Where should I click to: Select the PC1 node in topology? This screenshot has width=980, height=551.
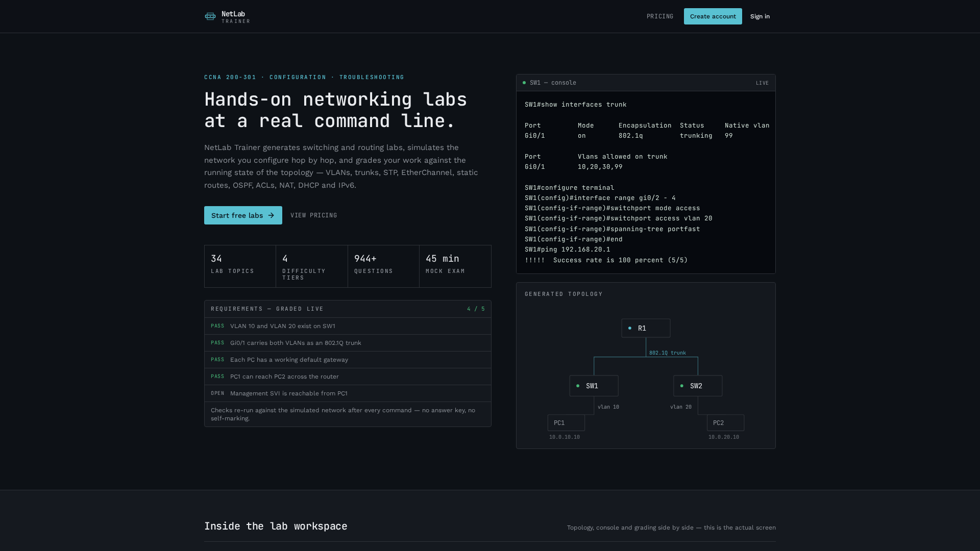click(x=566, y=423)
